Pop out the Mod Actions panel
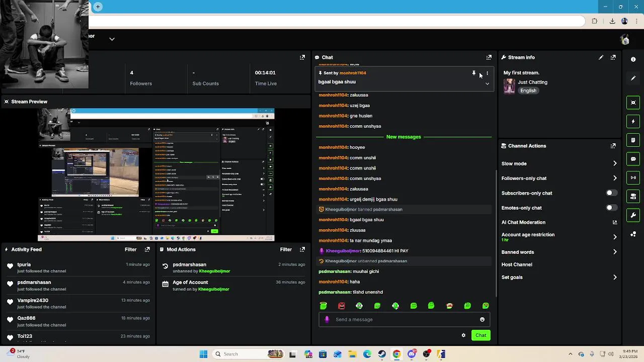This screenshot has height=362, width=644. 302,249
